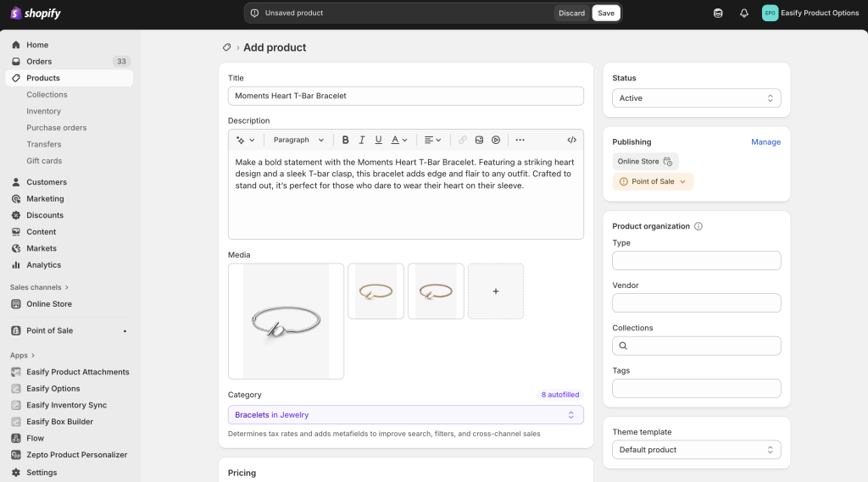Open notifications bell in top bar
This screenshot has height=482, width=868.
pos(744,14)
